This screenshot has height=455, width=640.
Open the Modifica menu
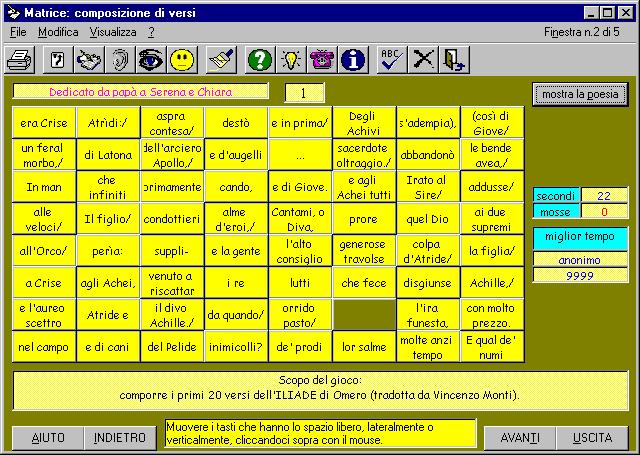click(58, 32)
